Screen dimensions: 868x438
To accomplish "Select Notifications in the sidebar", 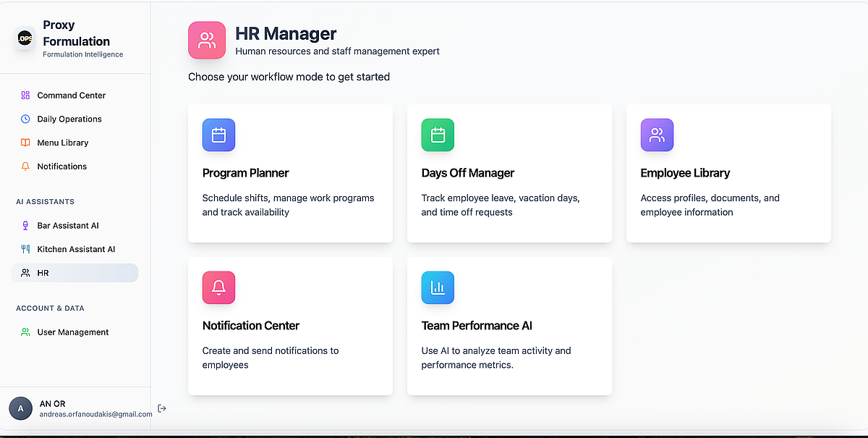I will tap(62, 167).
